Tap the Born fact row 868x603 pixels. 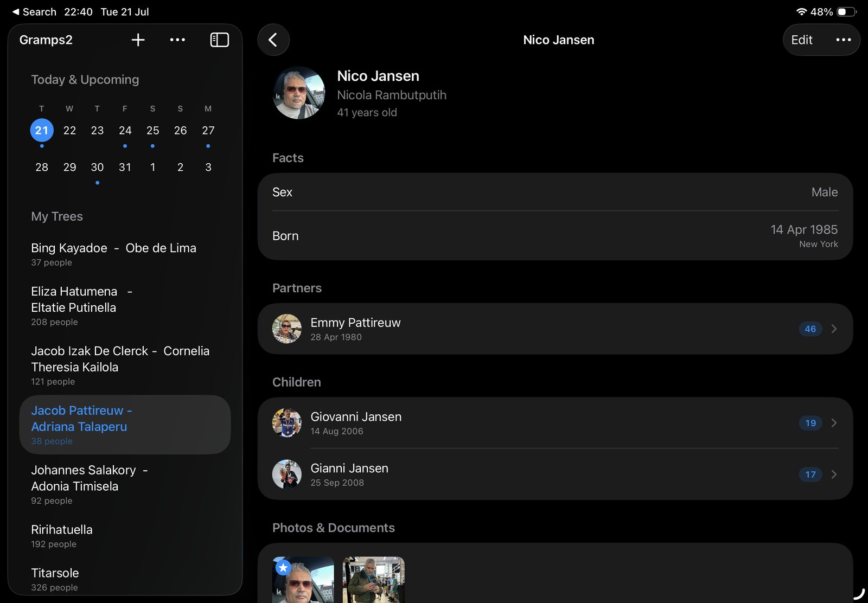(x=555, y=236)
